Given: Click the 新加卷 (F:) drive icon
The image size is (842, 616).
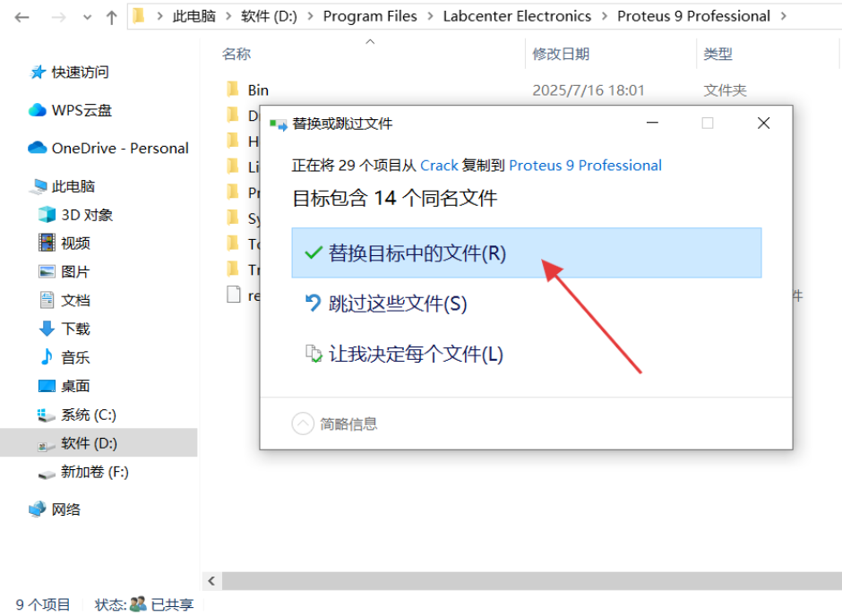Looking at the screenshot, I should pyautogui.click(x=47, y=475).
